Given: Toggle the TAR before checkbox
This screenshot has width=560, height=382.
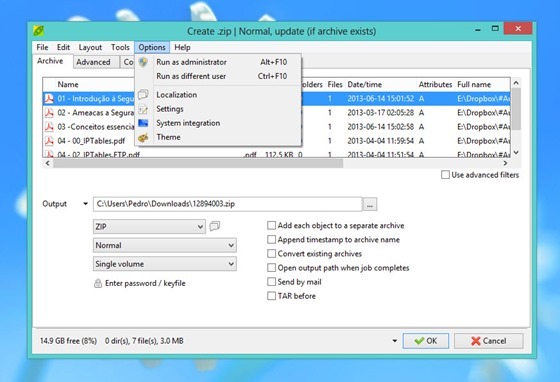Looking at the screenshot, I should click(x=271, y=296).
